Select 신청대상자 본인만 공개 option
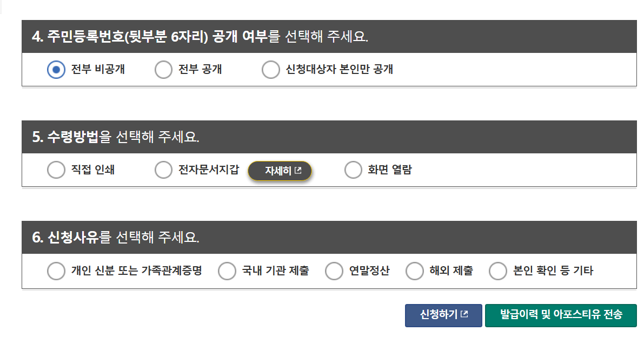Screen dimensions: 644x358 pos(271,69)
